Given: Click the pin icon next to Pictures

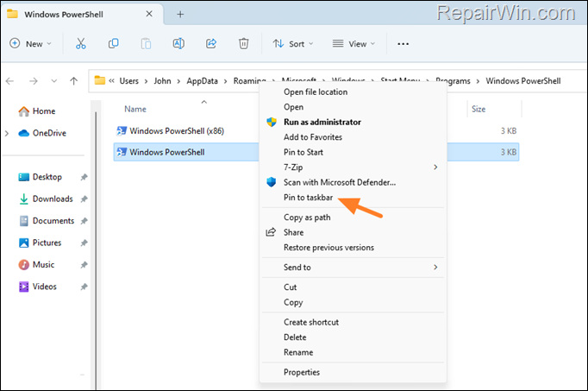Looking at the screenshot, I should (84, 243).
